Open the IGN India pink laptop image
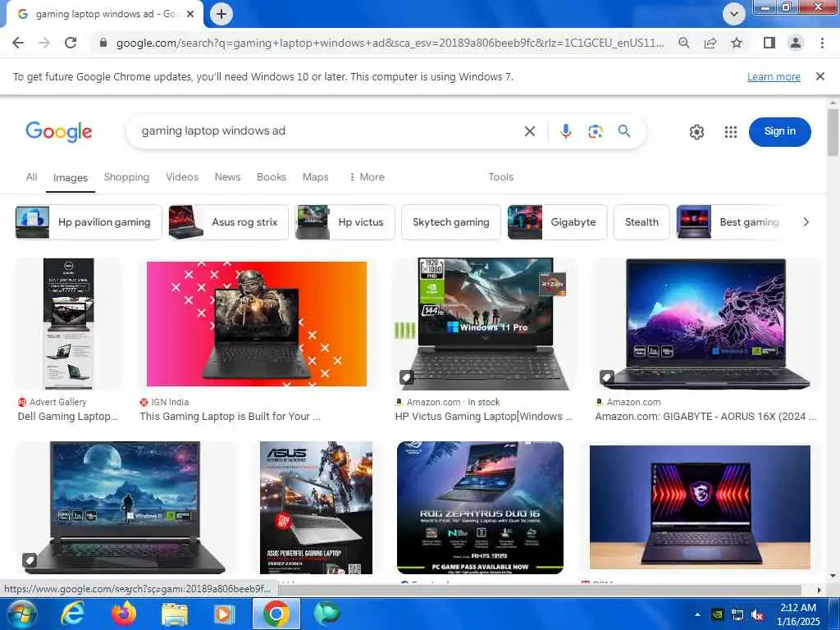The image size is (840, 630). (x=257, y=323)
